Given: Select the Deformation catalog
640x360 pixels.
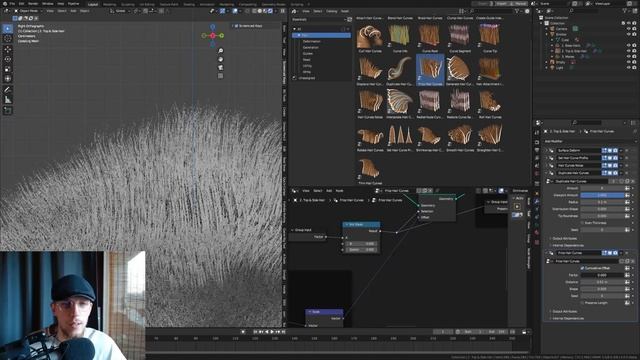Looking at the screenshot, I should (312, 41).
